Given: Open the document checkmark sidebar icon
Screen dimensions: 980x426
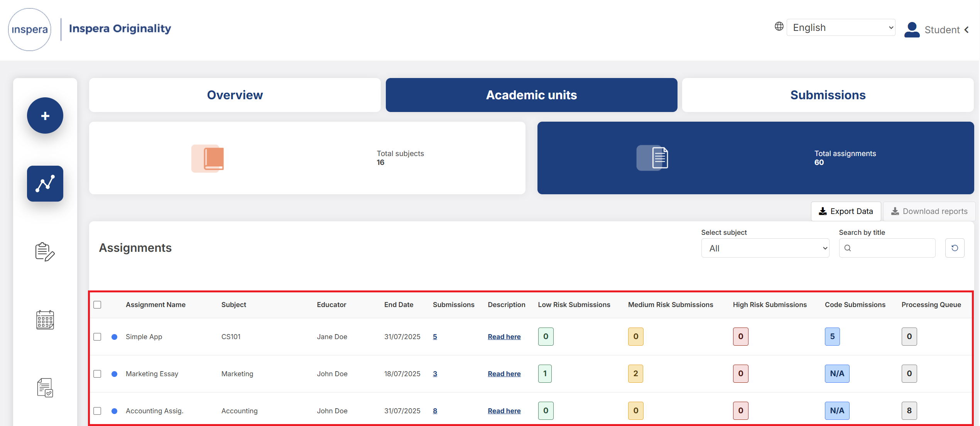Looking at the screenshot, I should pyautogui.click(x=45, y=388).
